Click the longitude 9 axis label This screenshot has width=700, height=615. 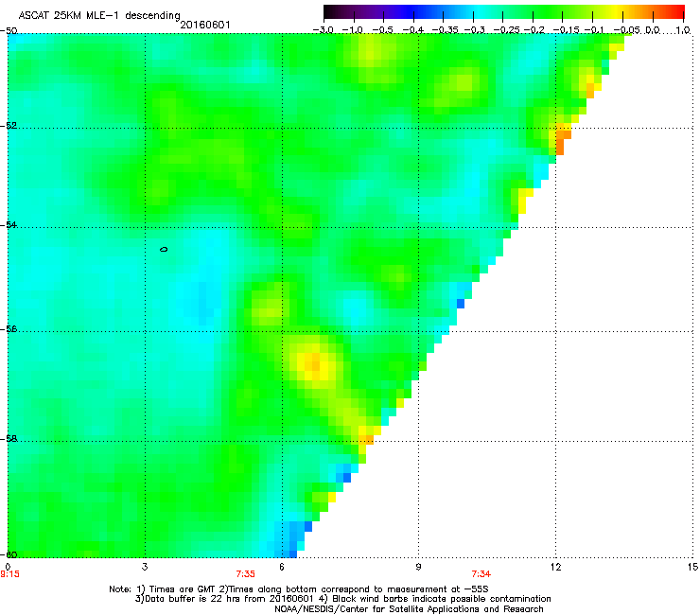418,567
